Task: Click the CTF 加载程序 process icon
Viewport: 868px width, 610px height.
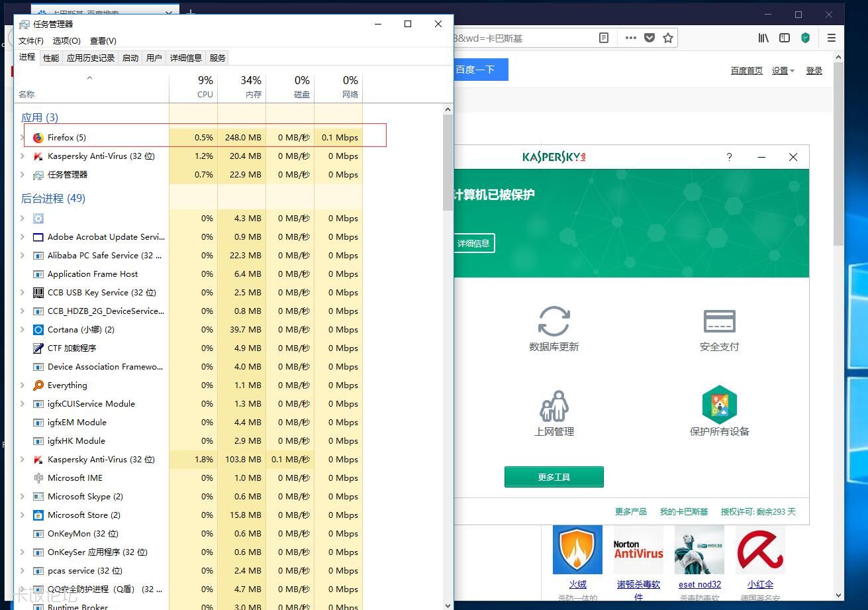Action: (38, 348)
